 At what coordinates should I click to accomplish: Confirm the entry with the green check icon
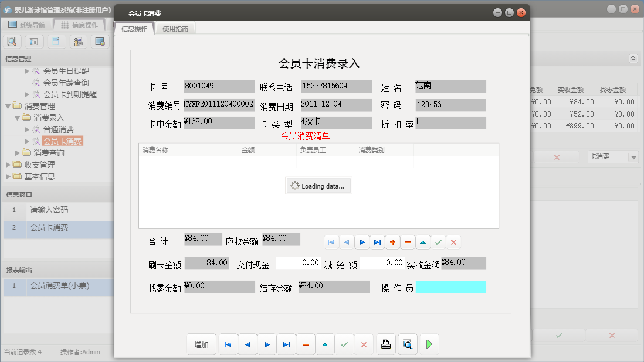[x=438, y=241]
